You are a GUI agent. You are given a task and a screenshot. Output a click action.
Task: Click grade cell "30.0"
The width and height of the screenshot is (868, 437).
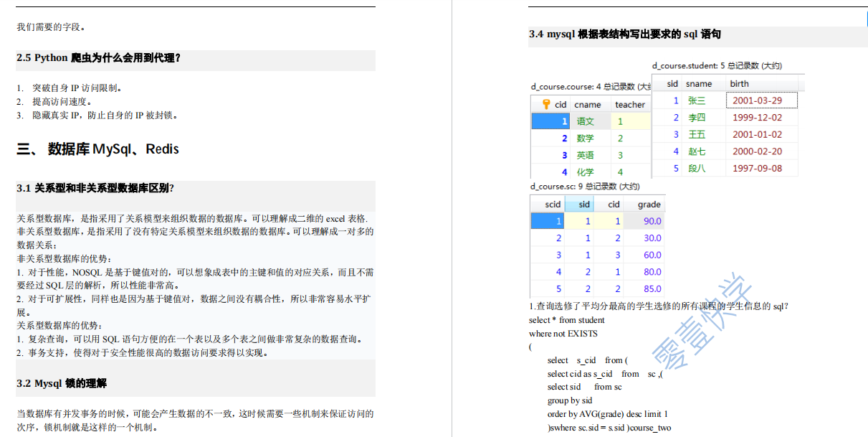(x=652, y=238)
